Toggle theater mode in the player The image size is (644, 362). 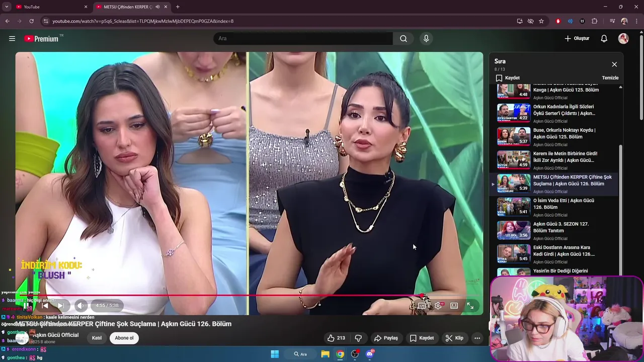[454, 306]
